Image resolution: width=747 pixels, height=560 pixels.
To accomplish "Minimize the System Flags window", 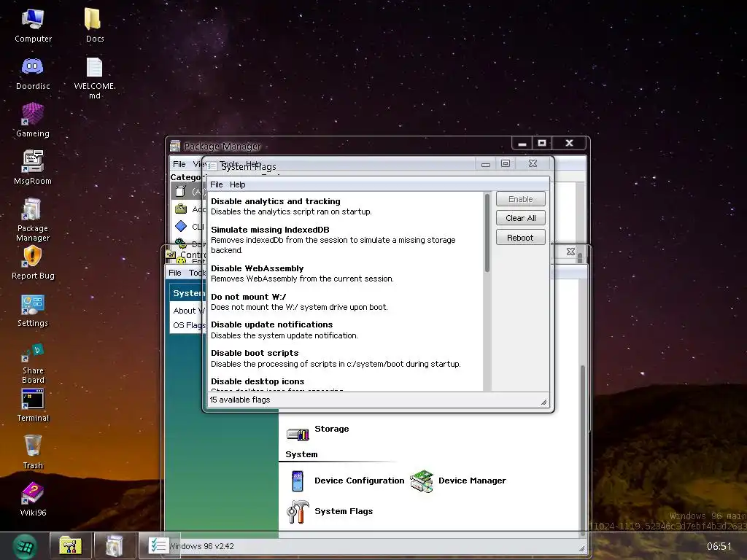I will pyautogui.click(x=485, y=163).
